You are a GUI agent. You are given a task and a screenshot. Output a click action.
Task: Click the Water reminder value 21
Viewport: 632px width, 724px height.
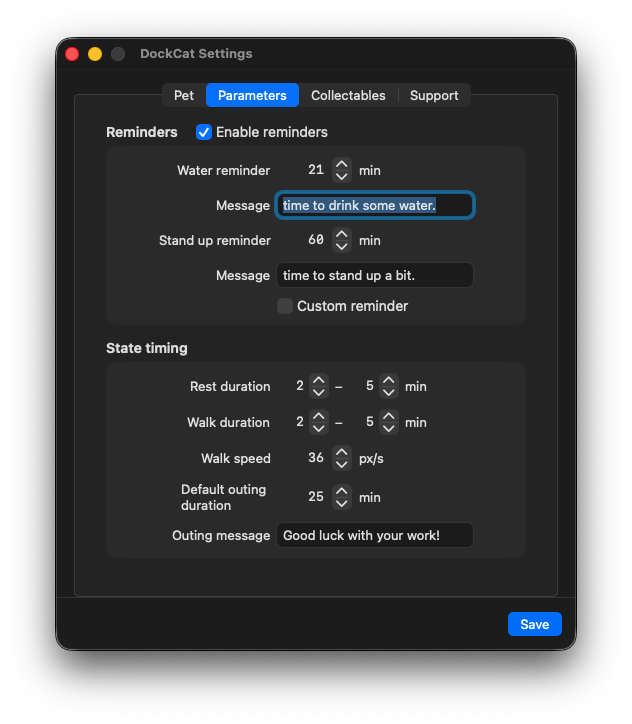316,170
